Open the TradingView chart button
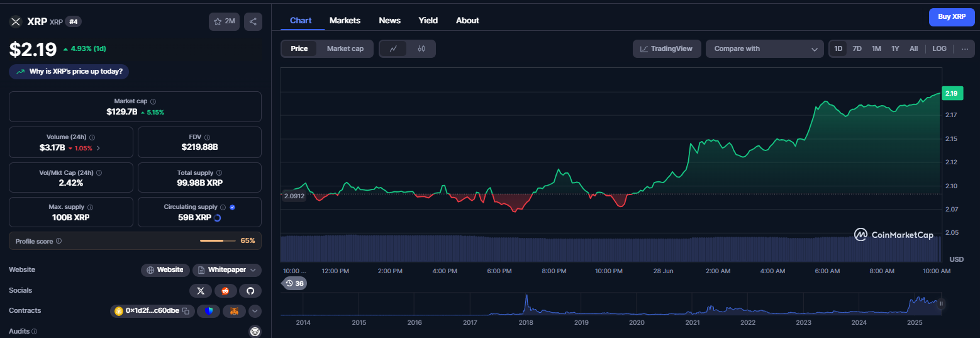 (x=667, y=48)
